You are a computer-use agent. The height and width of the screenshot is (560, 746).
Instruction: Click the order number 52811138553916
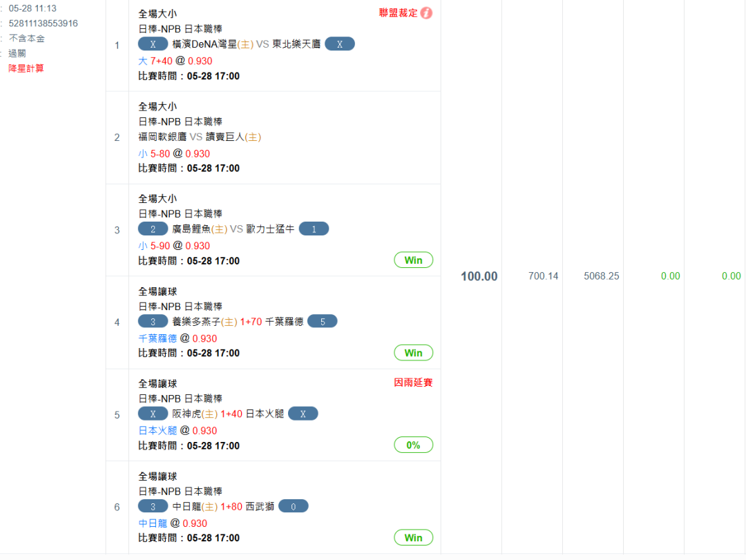43,23
